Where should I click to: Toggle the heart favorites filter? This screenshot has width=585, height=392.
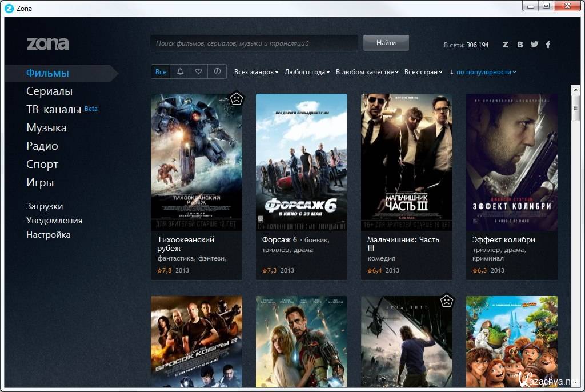click(198, 71)
